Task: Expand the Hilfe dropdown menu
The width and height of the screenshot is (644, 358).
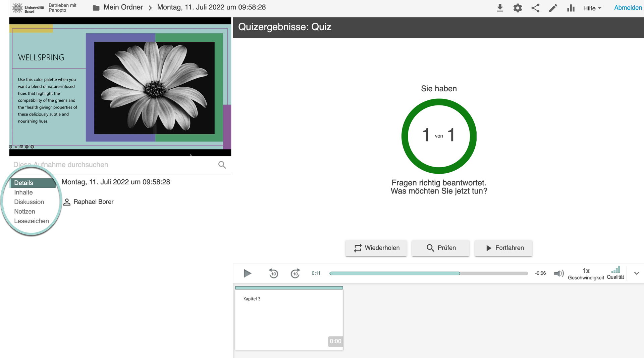Action: [x=592, y=8]
